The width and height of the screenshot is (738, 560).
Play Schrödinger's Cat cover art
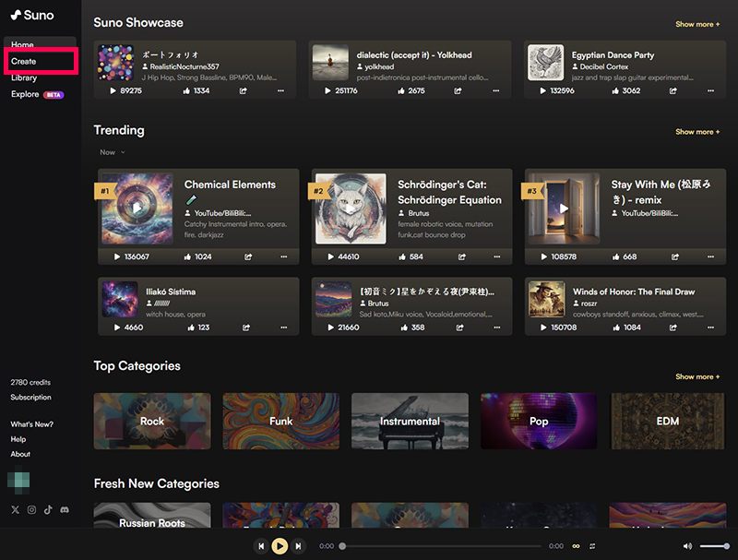click(x=351, y=209)
